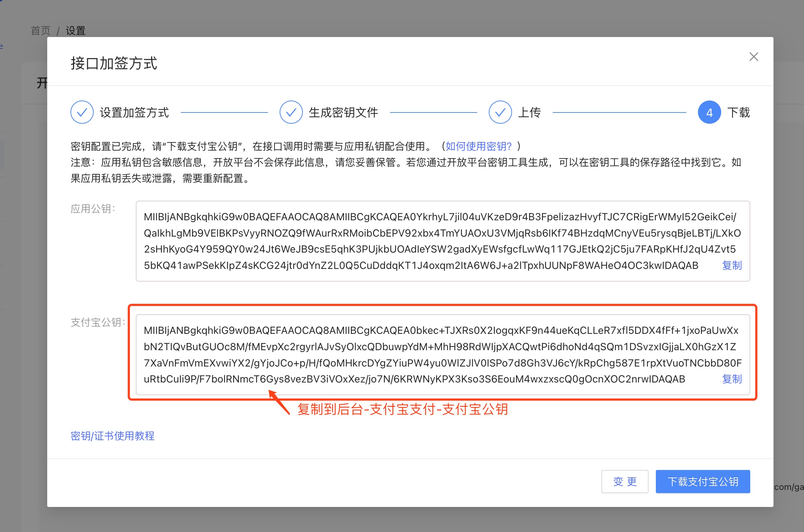Click the 设置加签方式 step label

134,112
